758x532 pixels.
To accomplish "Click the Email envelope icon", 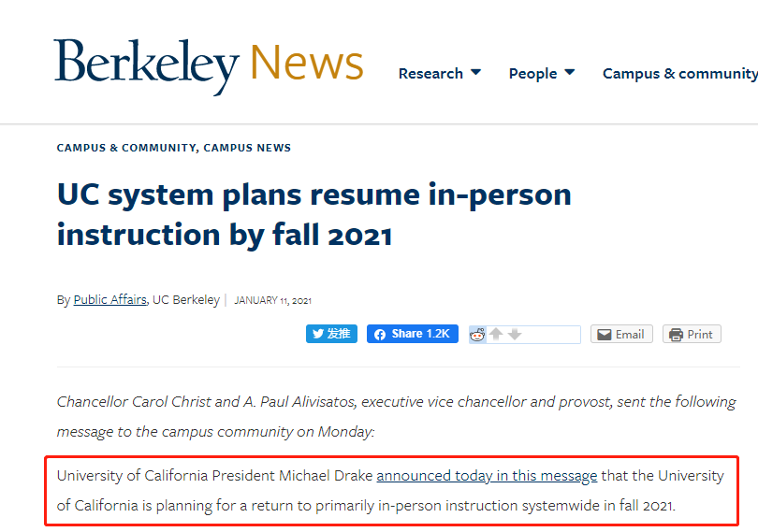I will point(605,335).
